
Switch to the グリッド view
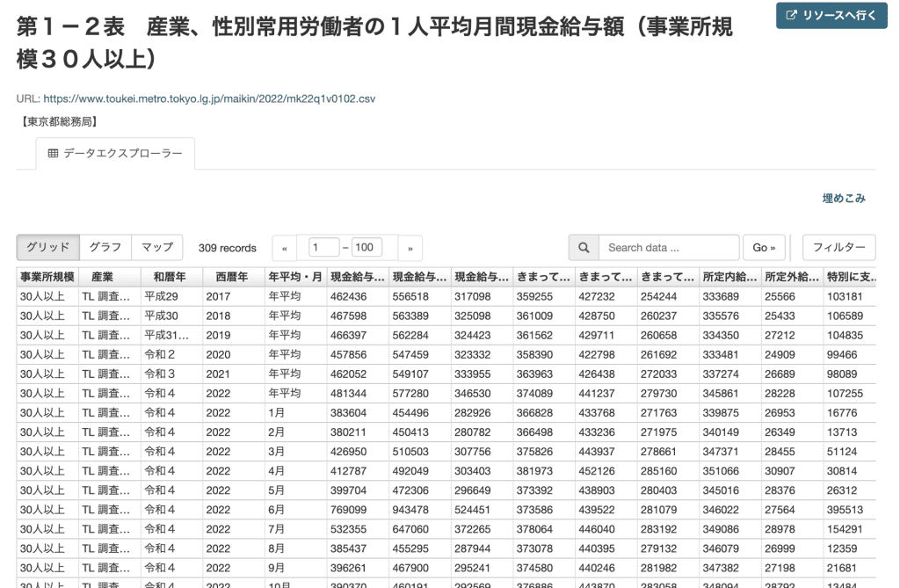tap(48, 247)
